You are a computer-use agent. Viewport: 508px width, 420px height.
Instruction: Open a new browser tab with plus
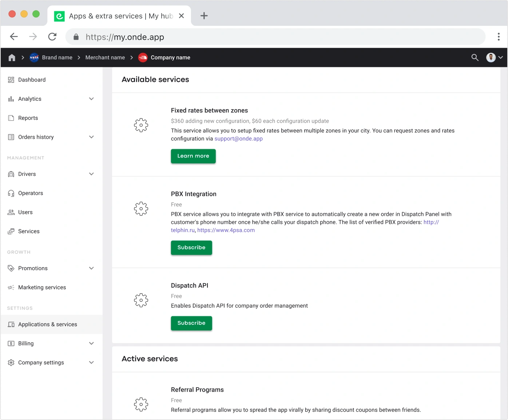pyautogui.click(x=204, y=16)
